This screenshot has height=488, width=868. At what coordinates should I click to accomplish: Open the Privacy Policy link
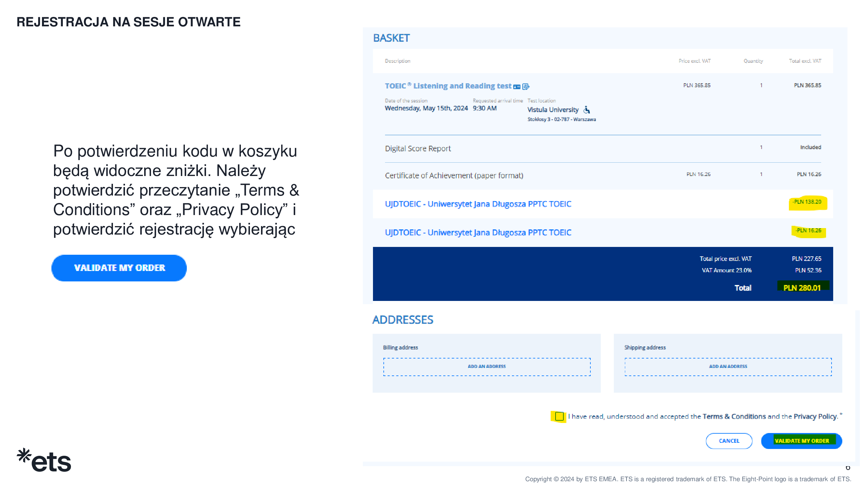[x=815, y=417]
